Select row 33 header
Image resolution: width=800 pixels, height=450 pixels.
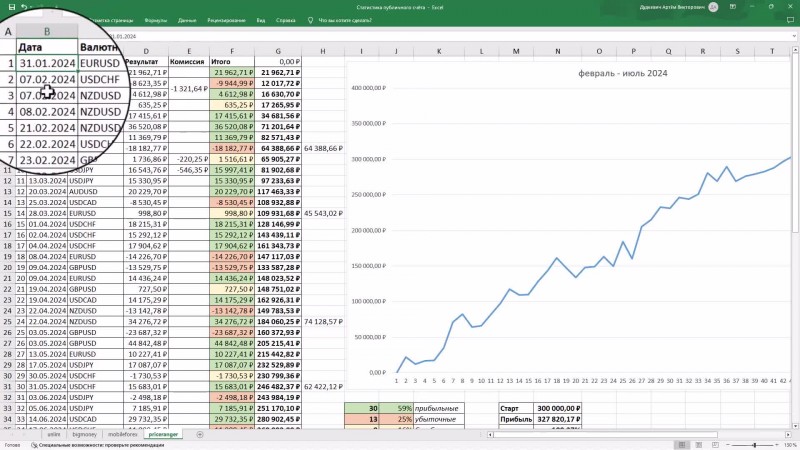[x=8, y=408]
